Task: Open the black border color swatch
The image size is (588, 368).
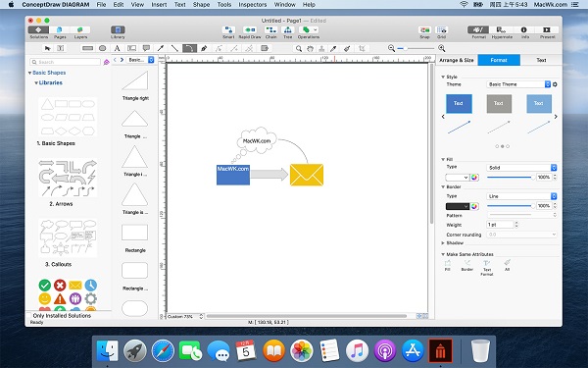Action: coord(457,206)
